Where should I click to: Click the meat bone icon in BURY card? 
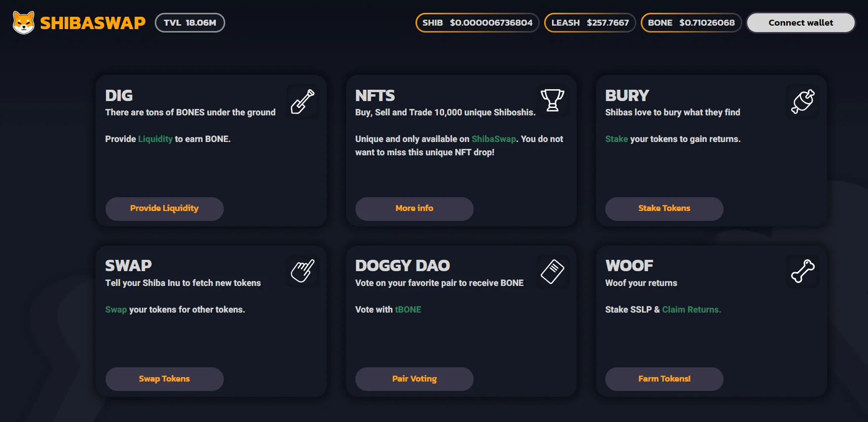(802, 102)
